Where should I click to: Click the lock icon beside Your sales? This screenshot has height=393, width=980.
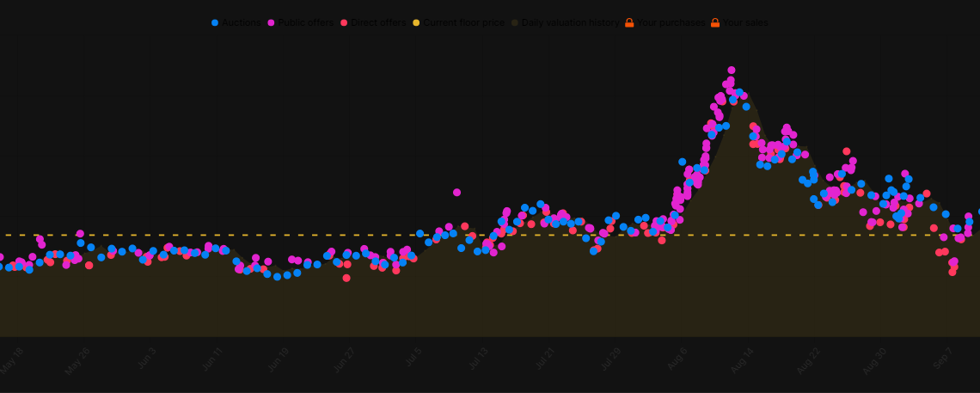point(715,23)
